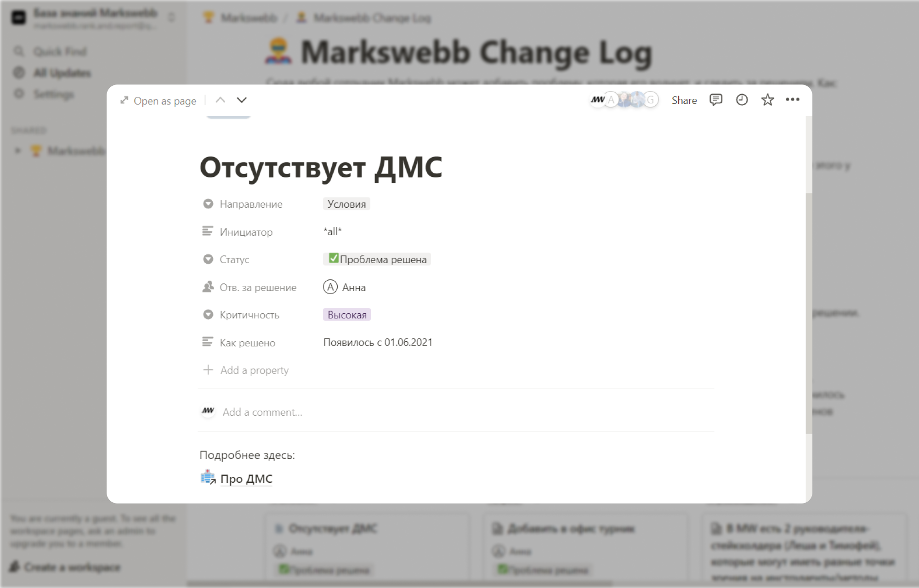This screenshot has width=919, height=588.
Task: Change the Высокая criticality tag
Action: [x=347, y=315]
